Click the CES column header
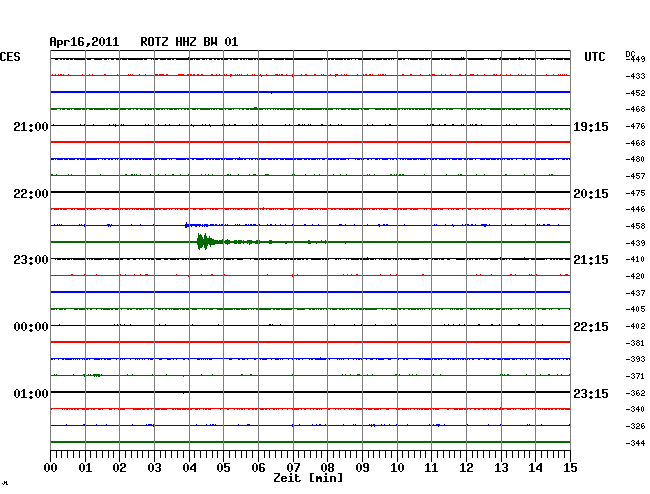This screenshot has width=650, height=494. pos(10,57)
